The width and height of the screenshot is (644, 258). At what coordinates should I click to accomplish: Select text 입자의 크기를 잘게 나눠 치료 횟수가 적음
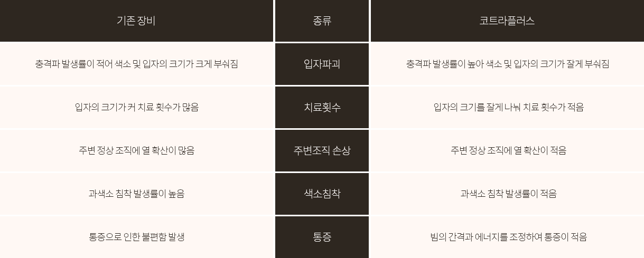coord(508,107)
